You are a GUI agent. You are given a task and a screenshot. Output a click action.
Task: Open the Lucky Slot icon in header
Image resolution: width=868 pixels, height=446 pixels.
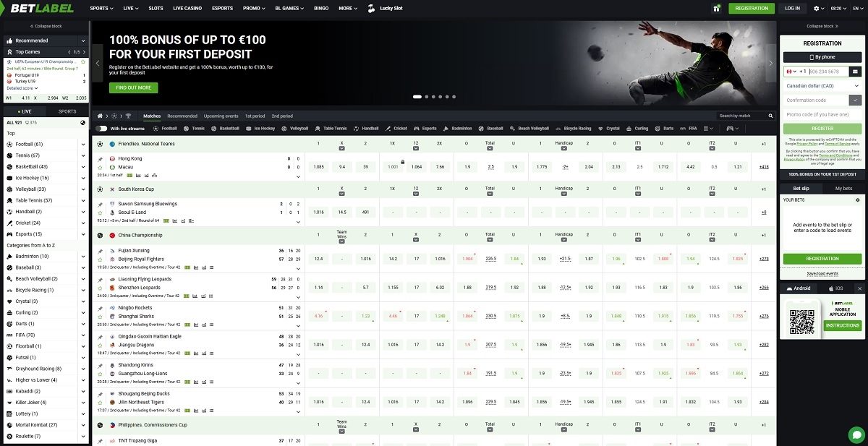[371, 8]
